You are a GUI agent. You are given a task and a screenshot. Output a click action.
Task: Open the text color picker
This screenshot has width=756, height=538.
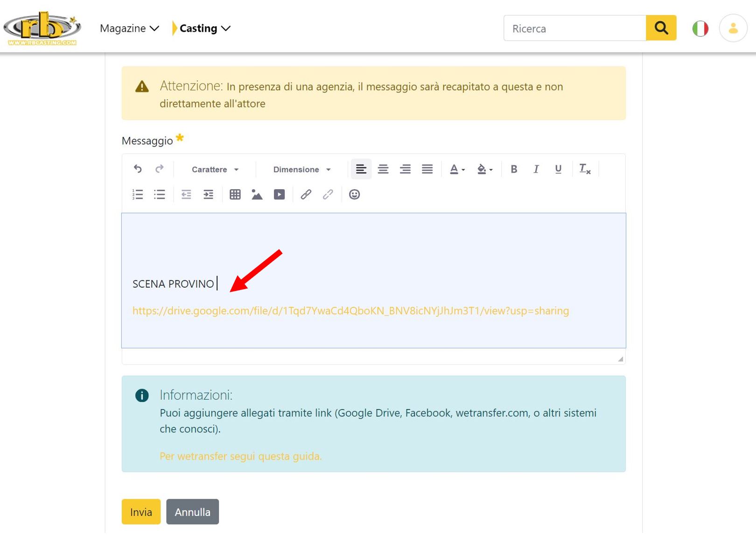coord(457,169)
